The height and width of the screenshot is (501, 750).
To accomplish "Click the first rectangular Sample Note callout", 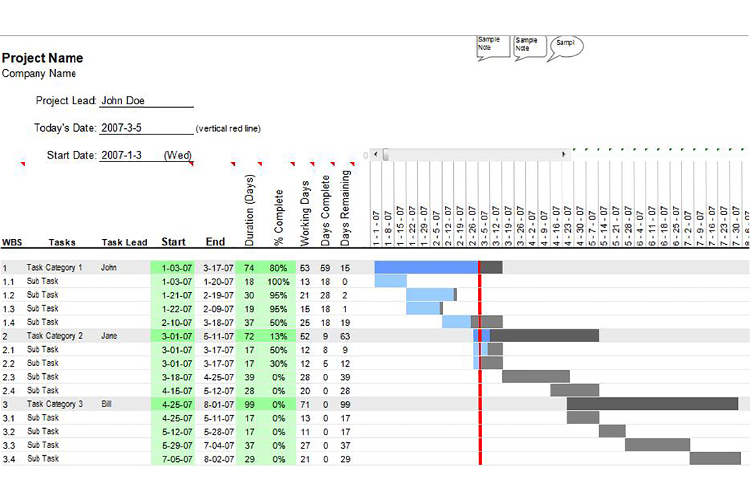I will (492, 46).
